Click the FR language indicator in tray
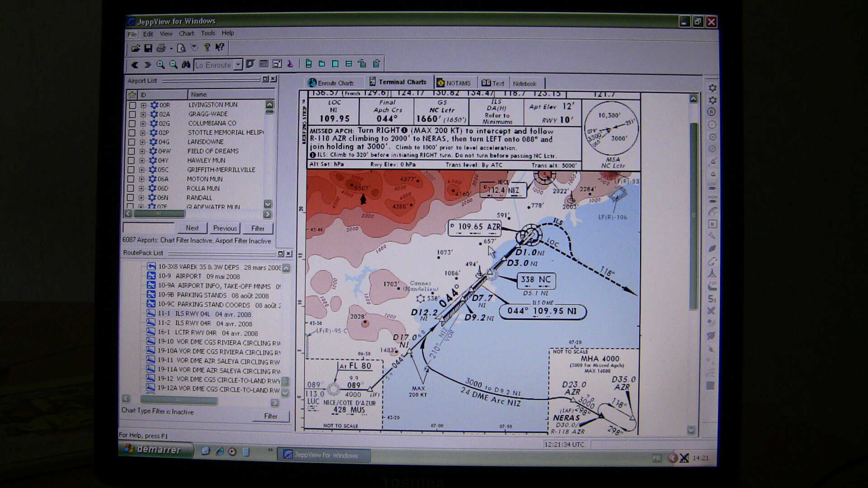Screen dimensions: 868x488 pyautogui.click(x=656, y=458)
